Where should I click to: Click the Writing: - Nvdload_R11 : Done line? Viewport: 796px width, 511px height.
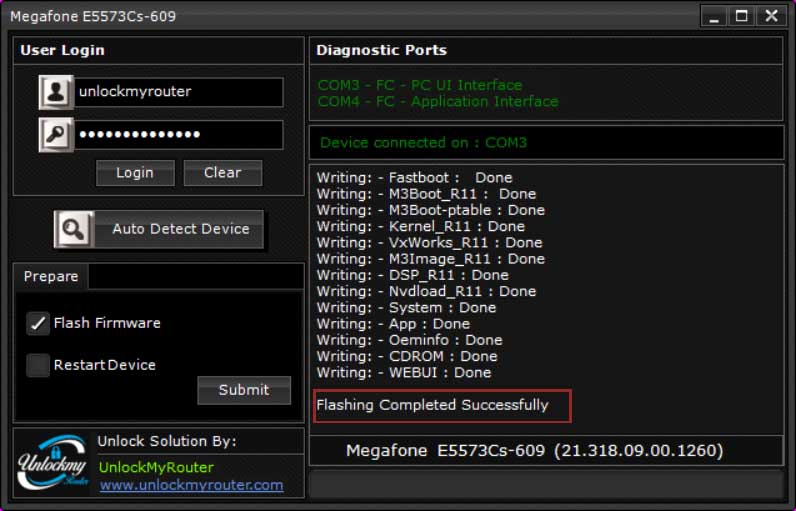click(426, 291)
